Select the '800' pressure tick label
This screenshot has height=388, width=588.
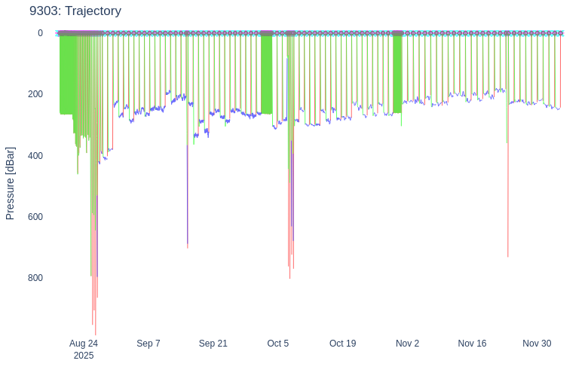click(35, 278)
